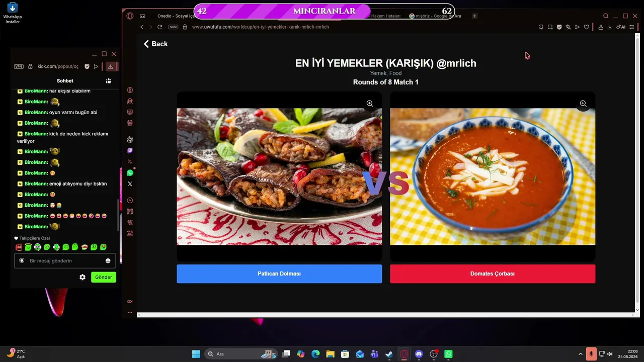Click the uwufufu URL address field
Screen dimensions: 644x362
coord(261,27)
